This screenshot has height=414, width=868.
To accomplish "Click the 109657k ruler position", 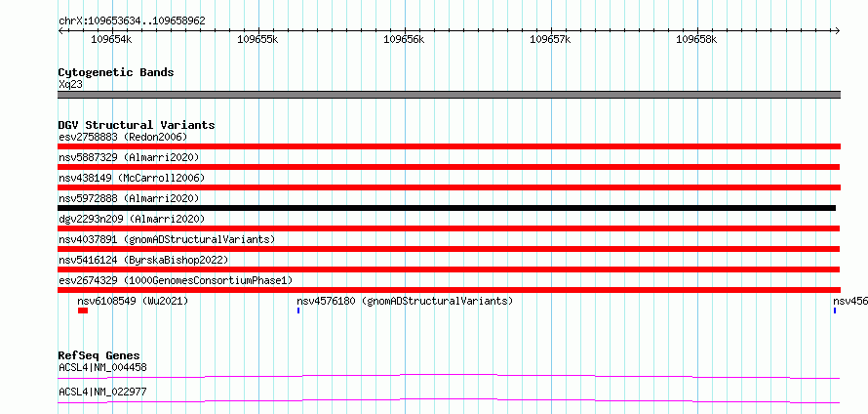I will (551, 39).
